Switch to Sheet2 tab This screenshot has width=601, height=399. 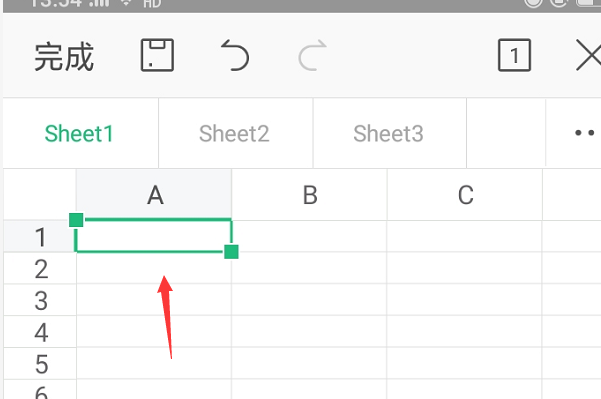click(234, 133)
